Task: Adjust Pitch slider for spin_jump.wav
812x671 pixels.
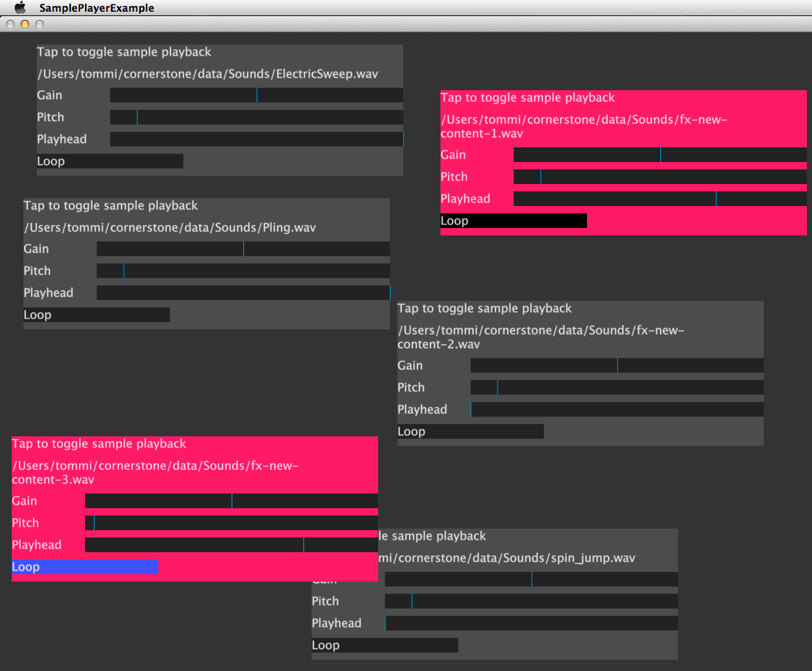Action: pos(531,601)
